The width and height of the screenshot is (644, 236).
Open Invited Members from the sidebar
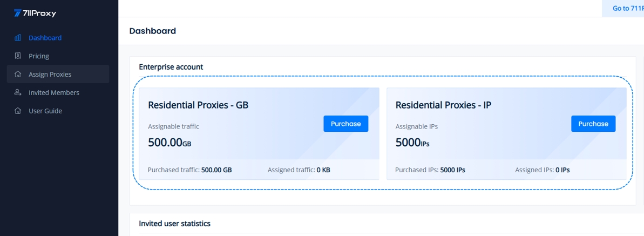click(x=54, y=93)
